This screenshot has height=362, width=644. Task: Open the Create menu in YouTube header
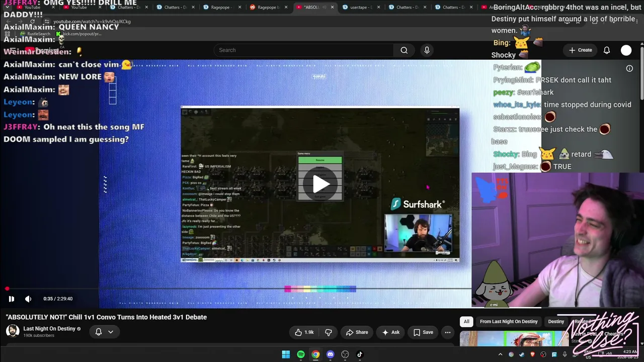pos(580,50)
